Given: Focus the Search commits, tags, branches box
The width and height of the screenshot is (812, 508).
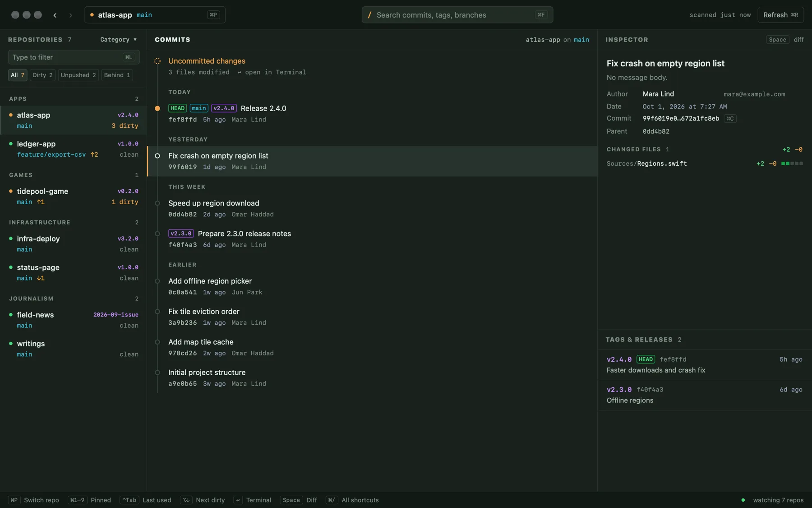Looking at the screenshot, I should (x=457, y=15).
